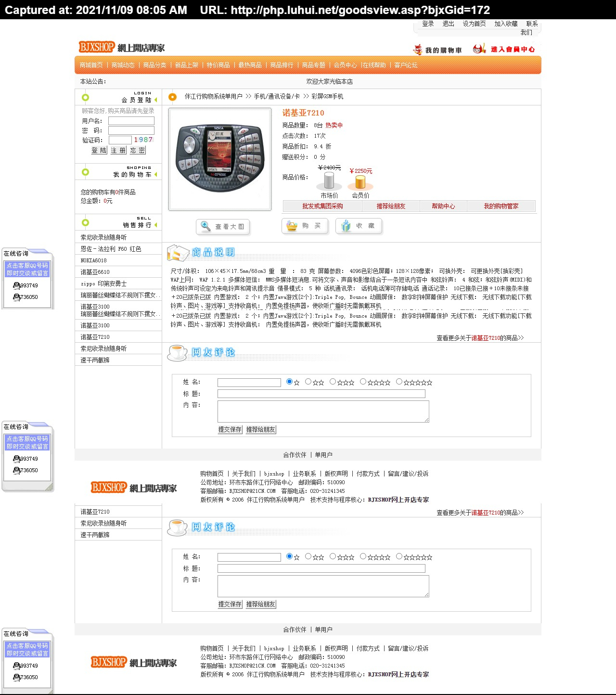Open the 我的购物管家 tab
This screenshot has width=616, height=695.
coord(501,206)
